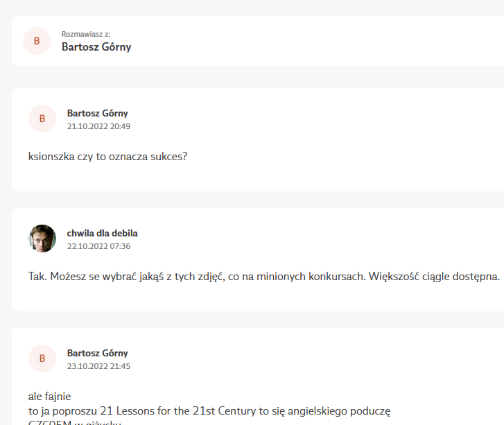Viewport: 504px width, 425px height.
Task: Click the username 'chwila dla debila'
Action: coord(102,233)
